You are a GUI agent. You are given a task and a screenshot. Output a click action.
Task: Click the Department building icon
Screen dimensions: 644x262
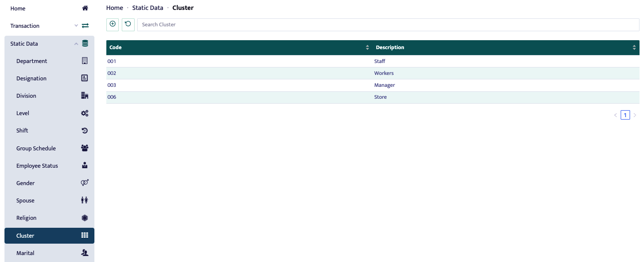84,61
